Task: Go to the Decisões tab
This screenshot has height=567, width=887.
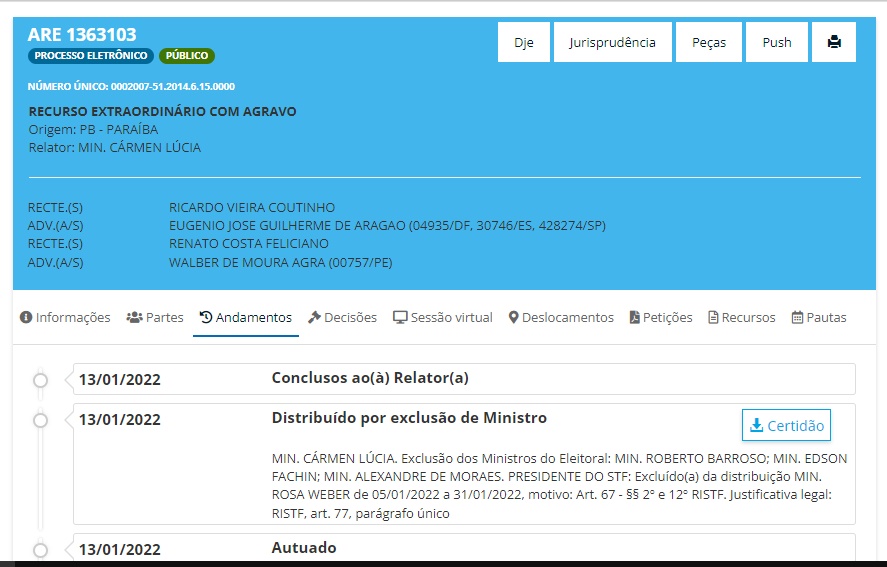Action: click(x=342, y=317)
